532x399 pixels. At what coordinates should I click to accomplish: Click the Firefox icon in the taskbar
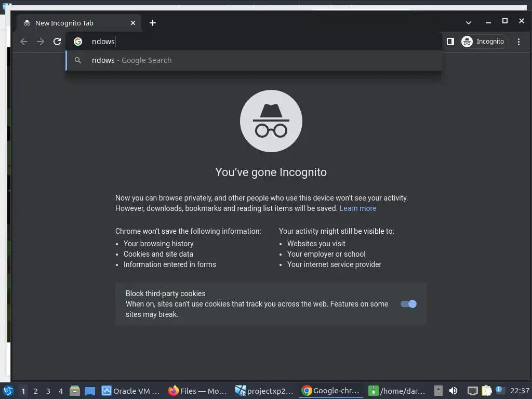(x=174, y=391)
